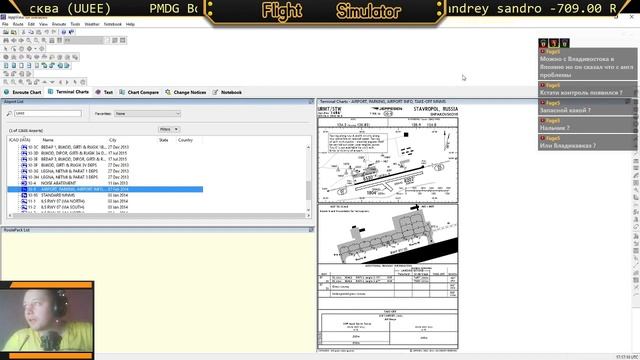Click the Open folder icon in toolbar
640x360 pixels.
pos(5,32)
